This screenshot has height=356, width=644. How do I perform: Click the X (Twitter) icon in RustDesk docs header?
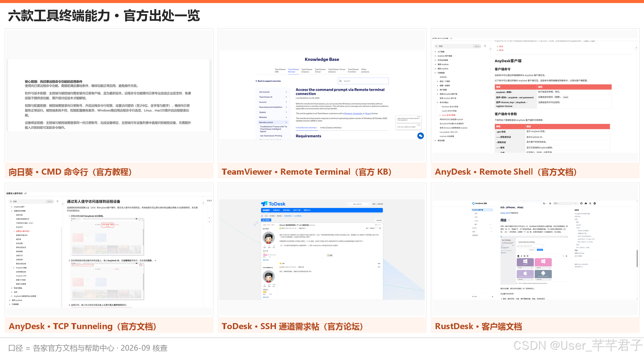pos(590,203)
